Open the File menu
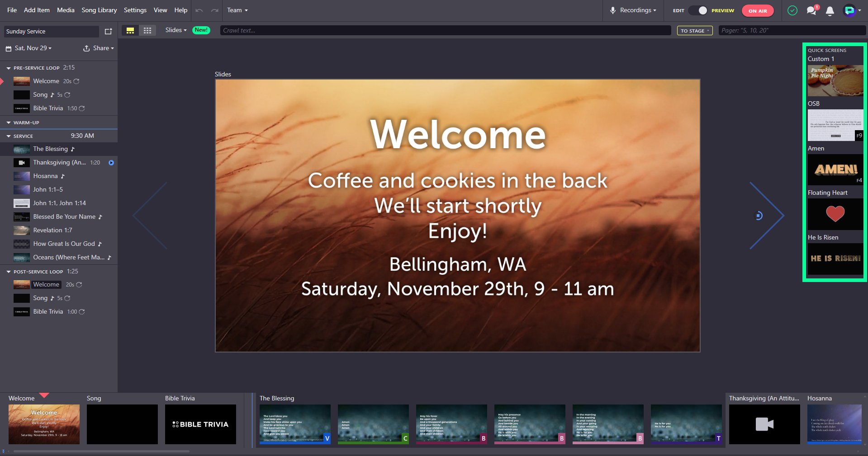 click(12, 10)
